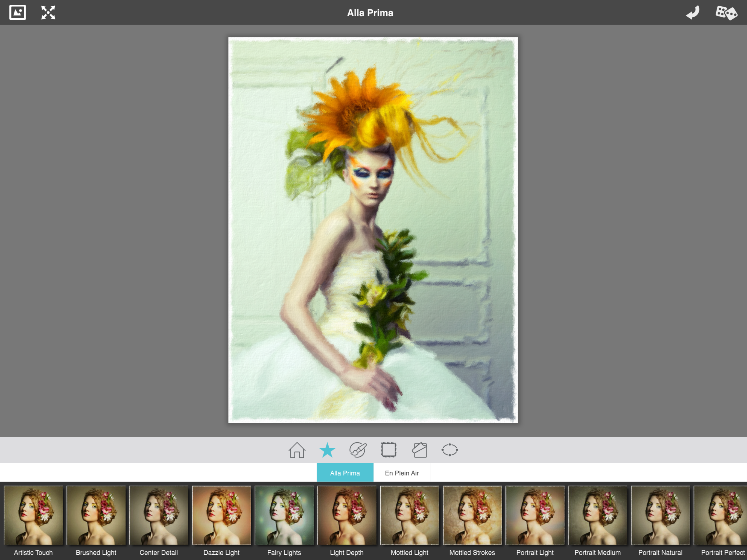This screenshot has width=747, height=560.
Task: Choose the Light Depth preset
Action: 347,515
